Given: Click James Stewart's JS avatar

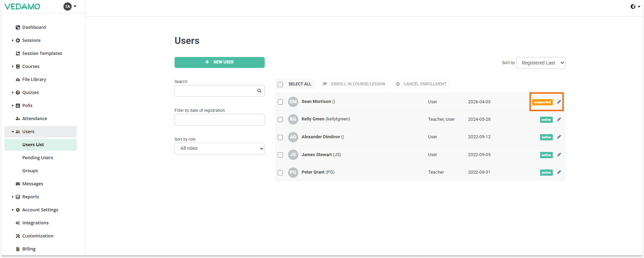Looking at the screenshot, I should 293,155.
